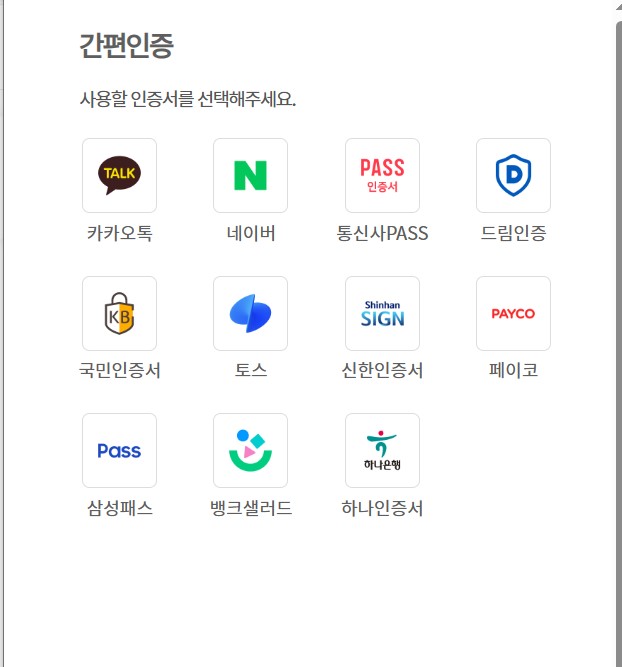The width and height of the screenshot is (622, 667).
Task: Select the KakaoTalk TALK icon
Action: click(x=120, y=175)
